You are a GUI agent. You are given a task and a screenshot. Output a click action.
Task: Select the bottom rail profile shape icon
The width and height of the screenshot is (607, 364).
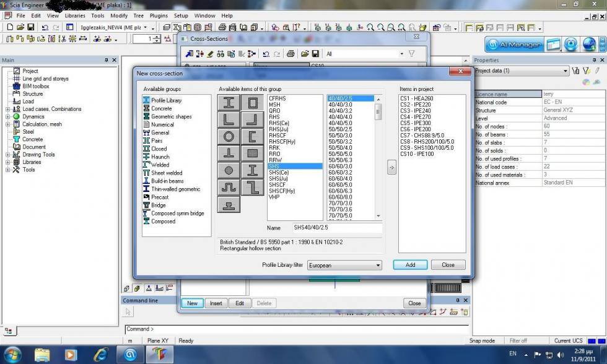coord(229,204)
